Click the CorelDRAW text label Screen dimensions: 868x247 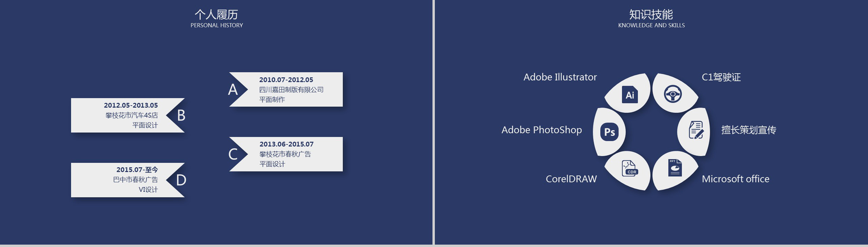pyautogui.click(x=571, y=179)
